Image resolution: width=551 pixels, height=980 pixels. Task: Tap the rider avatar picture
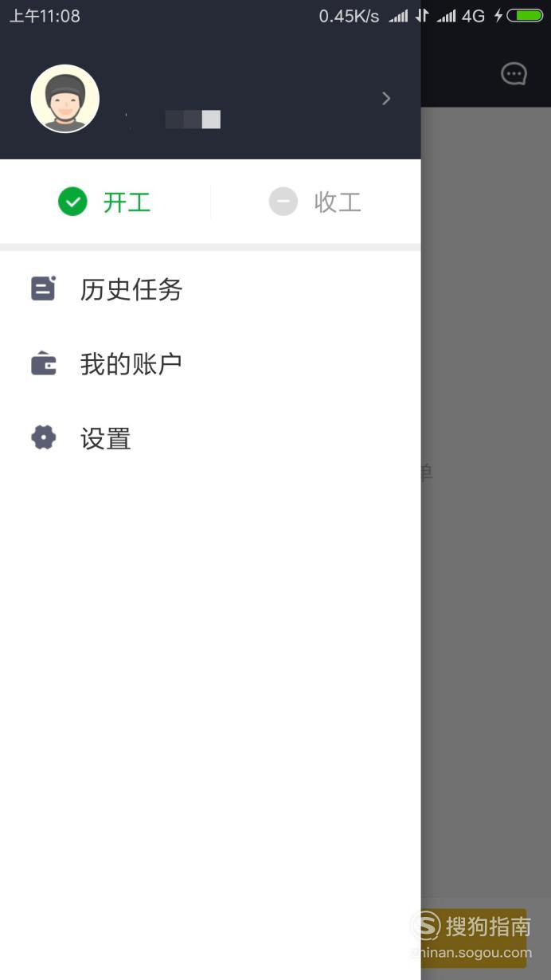[65, 99]
